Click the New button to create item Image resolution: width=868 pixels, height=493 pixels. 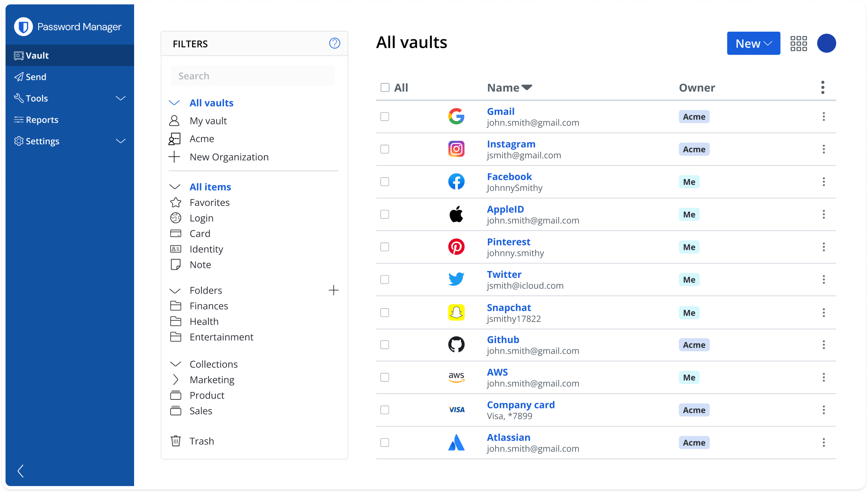(x=753, y=43)
